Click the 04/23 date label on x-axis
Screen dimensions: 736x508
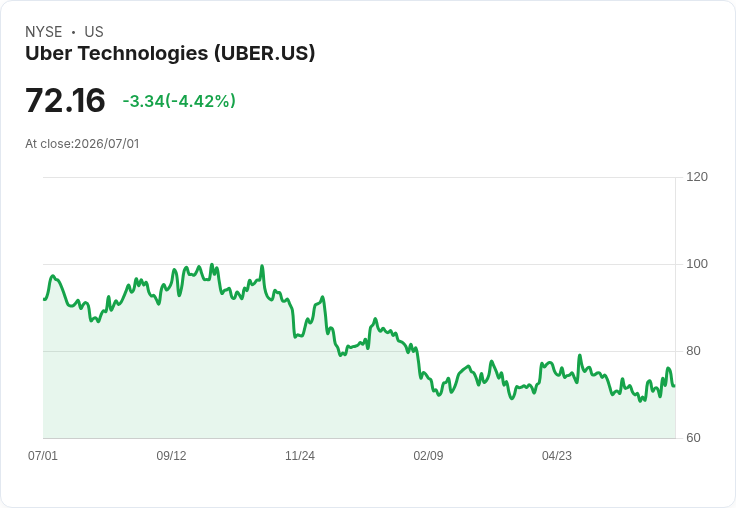pos(557,455)
